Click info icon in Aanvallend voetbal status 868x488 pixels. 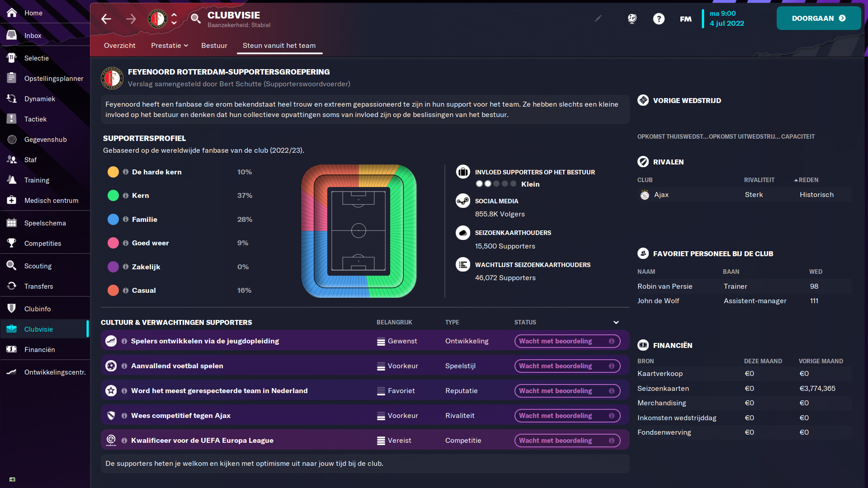tap(612, 366)
